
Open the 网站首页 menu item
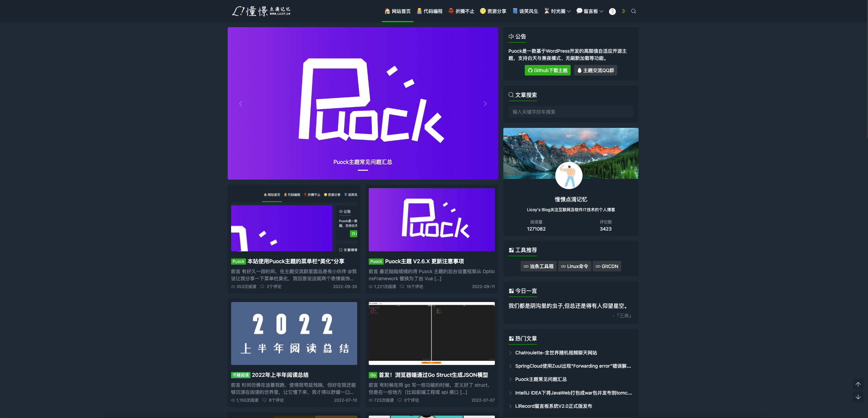(397, 11)
